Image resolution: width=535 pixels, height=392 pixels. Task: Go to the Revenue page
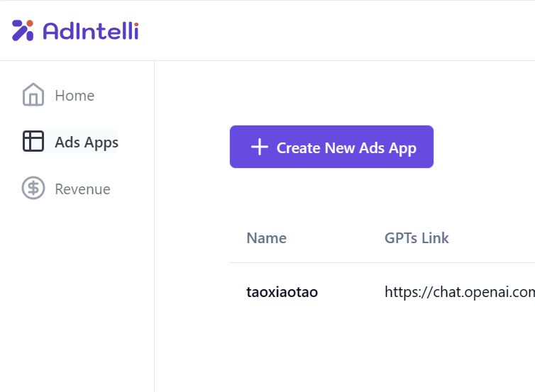tap(82, 189)
